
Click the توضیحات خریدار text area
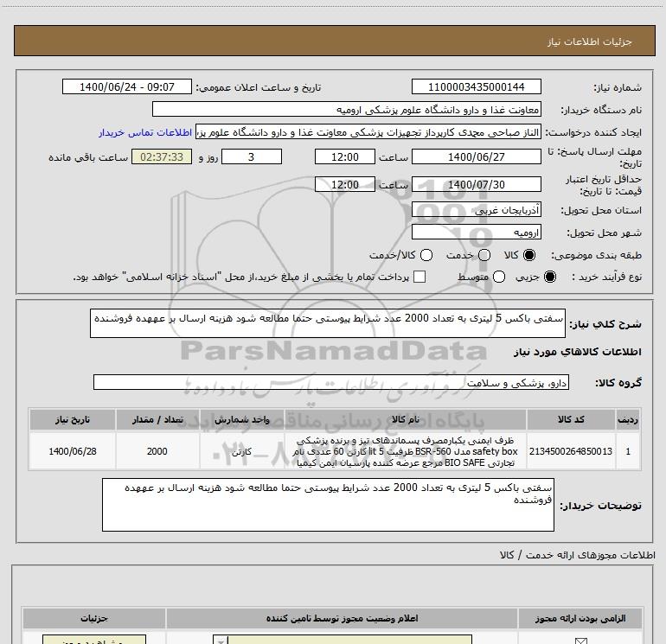point(340,505)
